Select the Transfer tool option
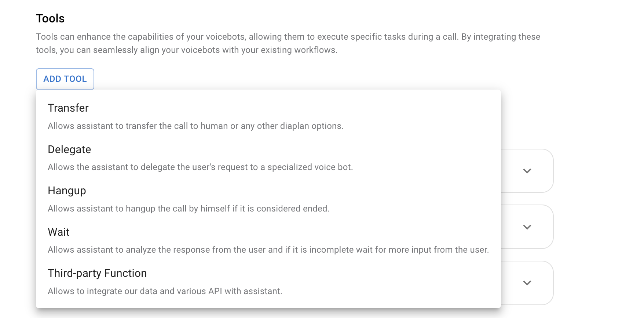 [68, 108]
